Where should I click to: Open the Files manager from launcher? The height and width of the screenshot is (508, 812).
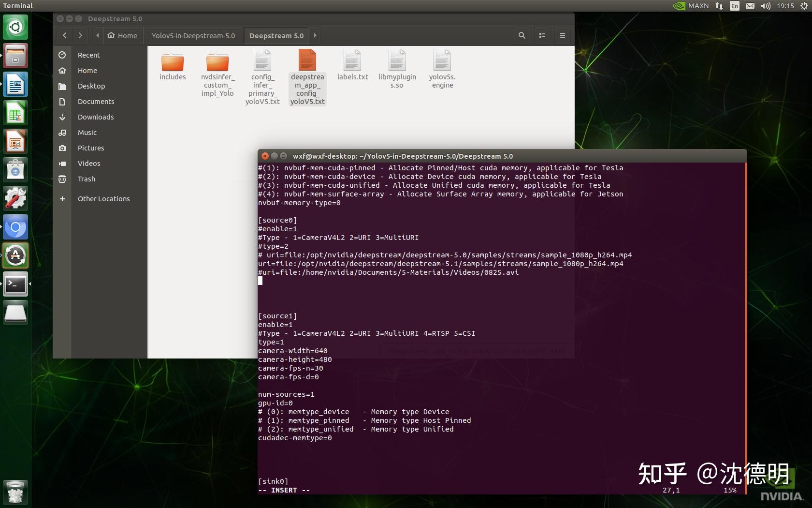click(x=15, y=56)
